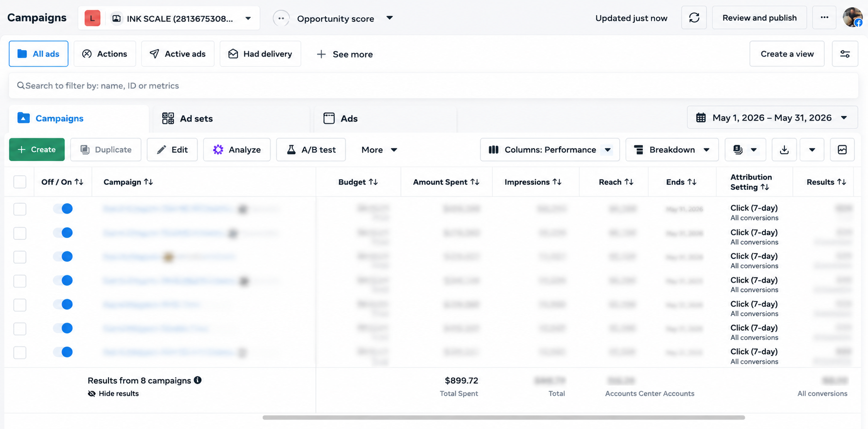This screenshot has width=868, height=429.
Task: Click the $899.72 Total Spent value
Action: (461, 380)
